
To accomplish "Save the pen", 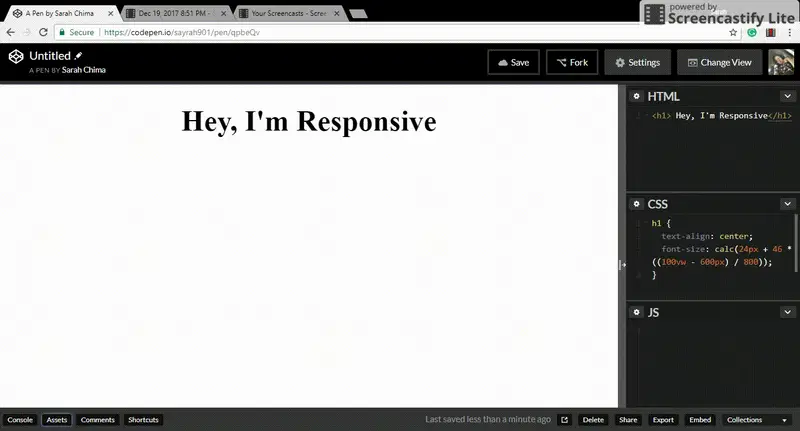I will 513,62.
